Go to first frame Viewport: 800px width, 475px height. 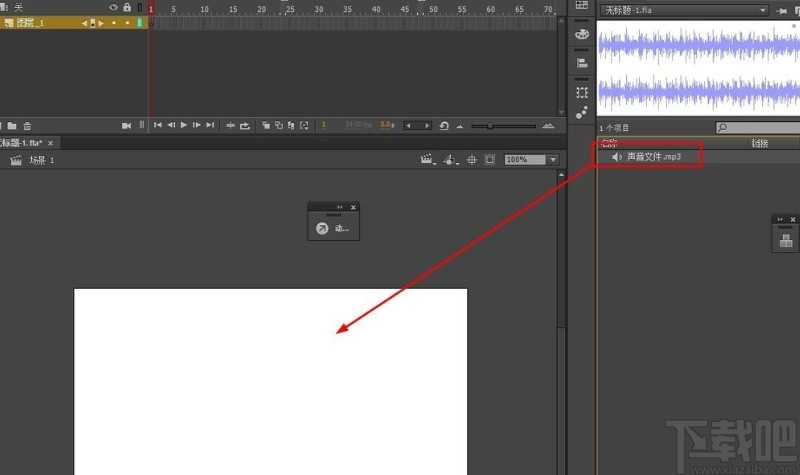tap(158, 125)
